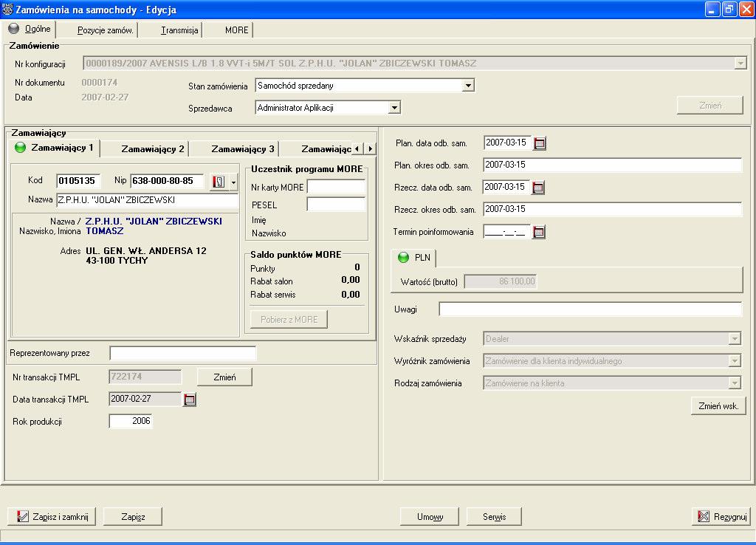This screenshot has width=756, height=545.
Task: Focus the Nip input field
Action: pyautogui.click(x=168, y=181)
